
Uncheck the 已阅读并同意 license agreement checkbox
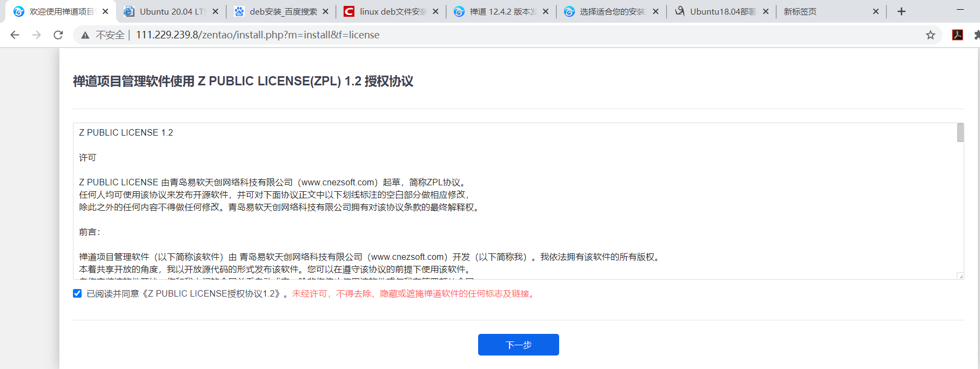(x=77, y=293)
